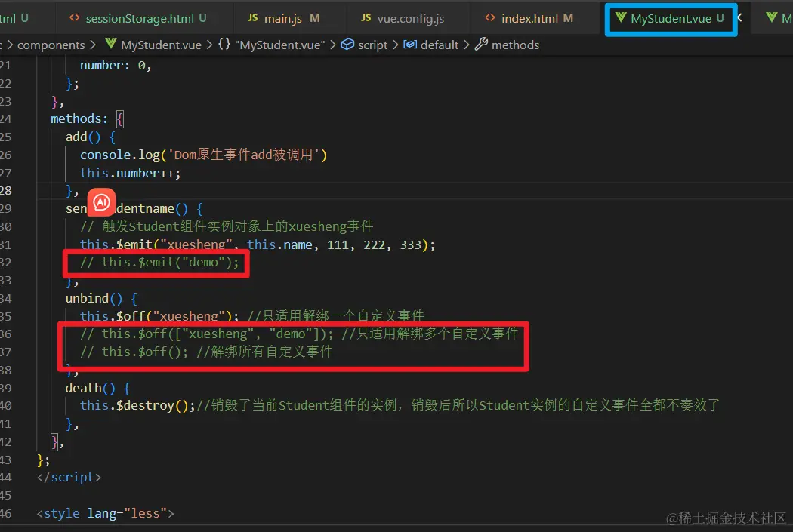Click the wrench icon beside methods breadcrumb

[x=481, y=45]
